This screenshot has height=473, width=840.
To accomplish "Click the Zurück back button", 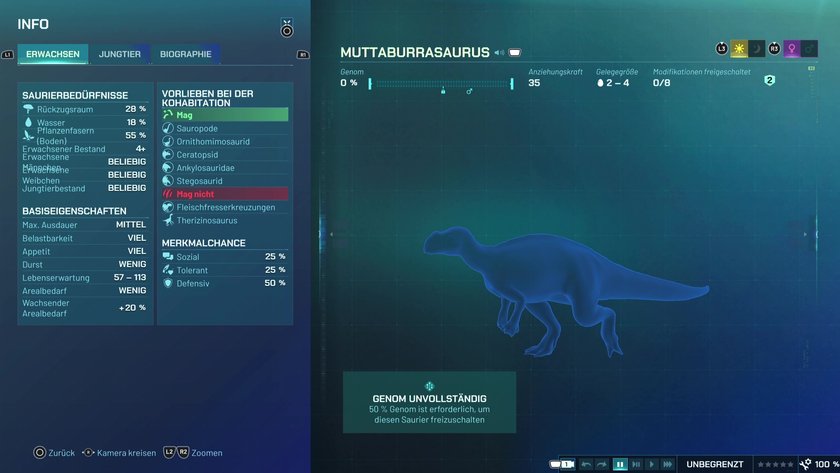I will tap(54, 453).
